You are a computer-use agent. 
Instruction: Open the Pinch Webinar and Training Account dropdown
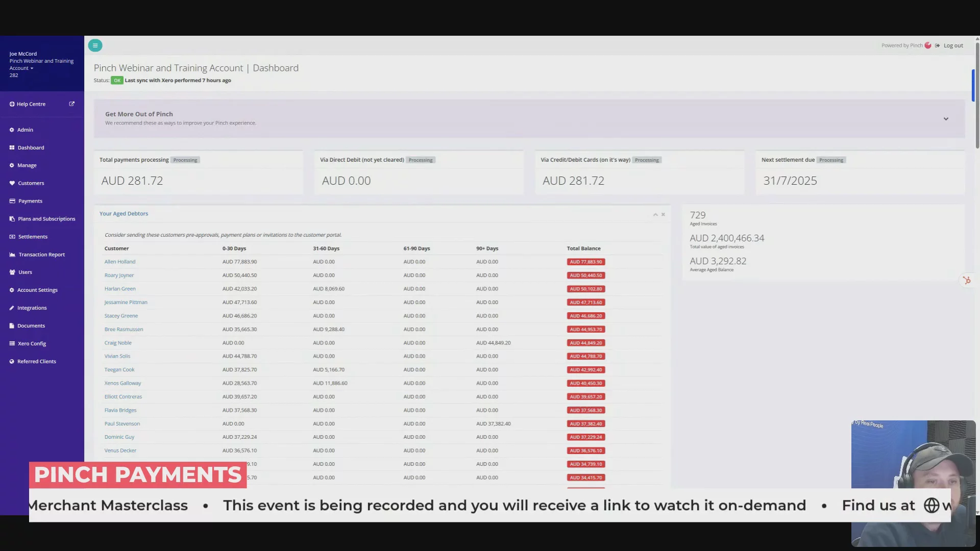pos(41,64)
